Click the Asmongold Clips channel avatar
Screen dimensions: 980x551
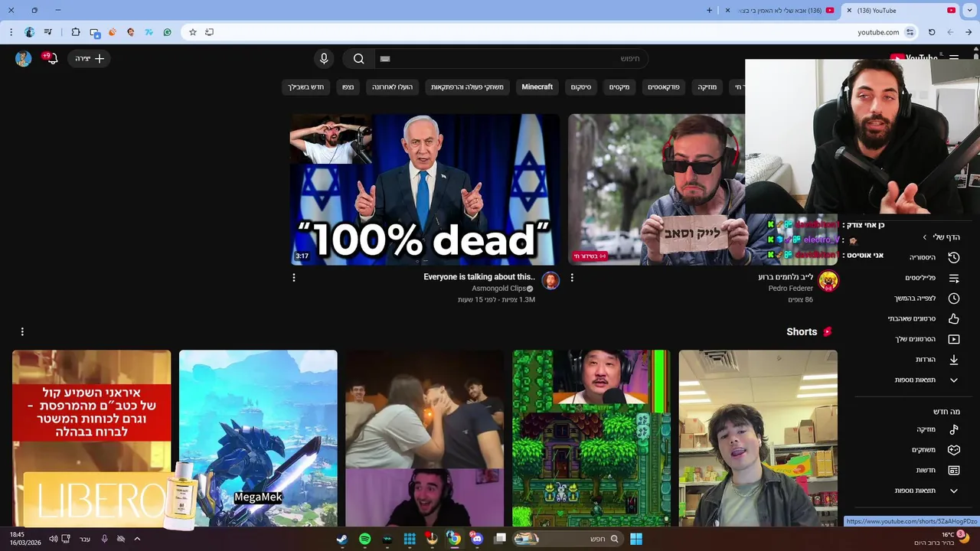[550, 281]
